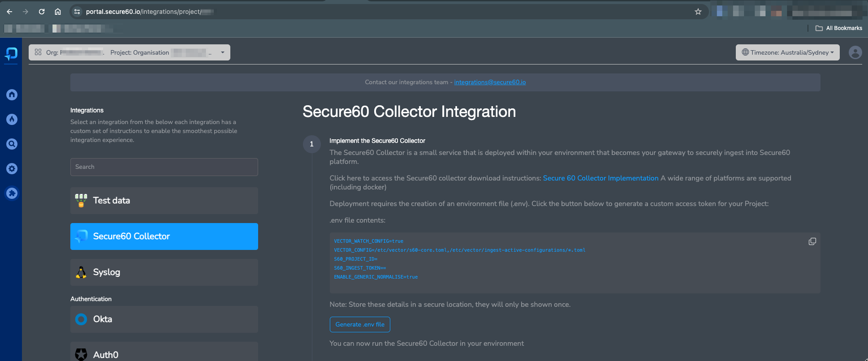868x361 pixels.
Task: Click the Test data traffic light icon
Action: click(81, 201)
